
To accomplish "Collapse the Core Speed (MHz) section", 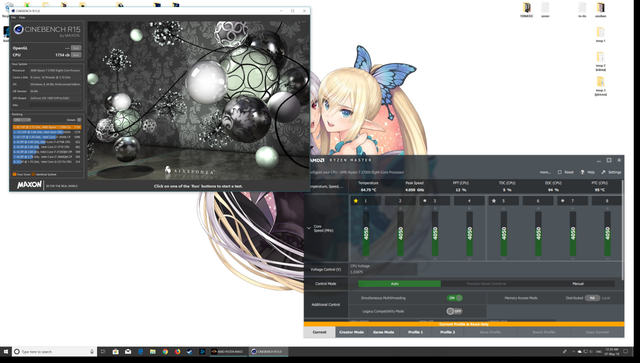I will click(x=309, y=228).
